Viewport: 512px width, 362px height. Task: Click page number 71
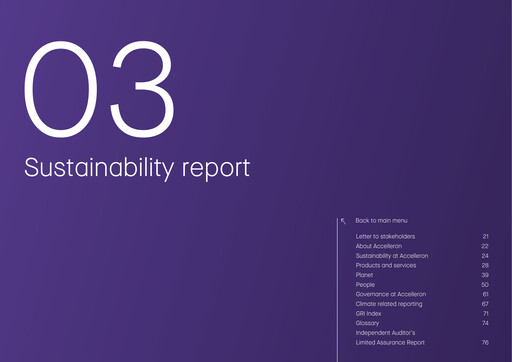486,313
